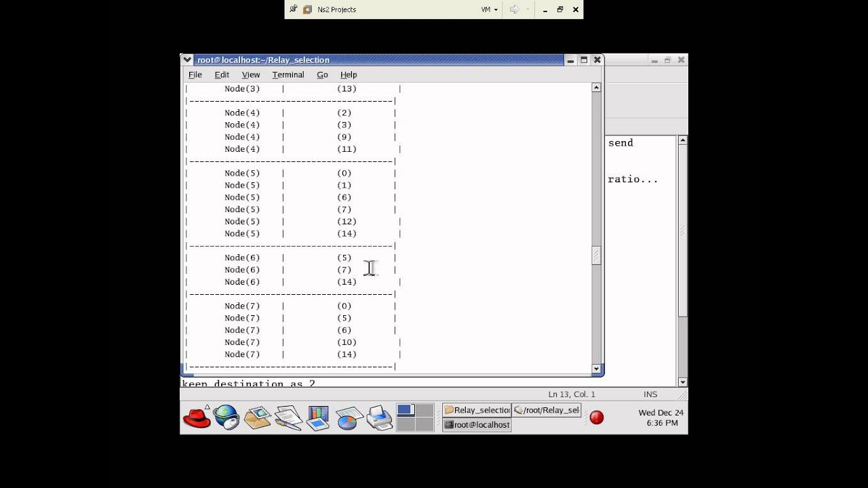868x488 pixels.
Task: Click the 'Wed Dec 24 6:36 PM' panel clock
Action: [x=662, y=418]
